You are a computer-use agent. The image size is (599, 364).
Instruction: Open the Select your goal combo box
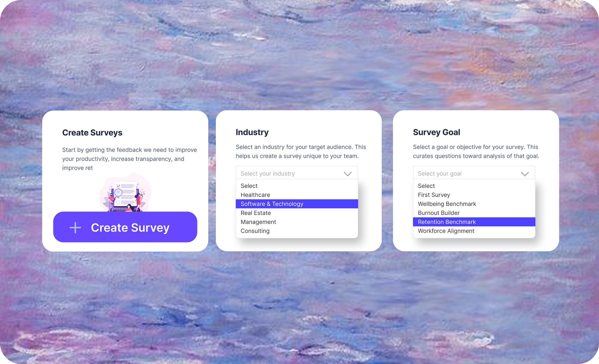(x=474, y=173)
